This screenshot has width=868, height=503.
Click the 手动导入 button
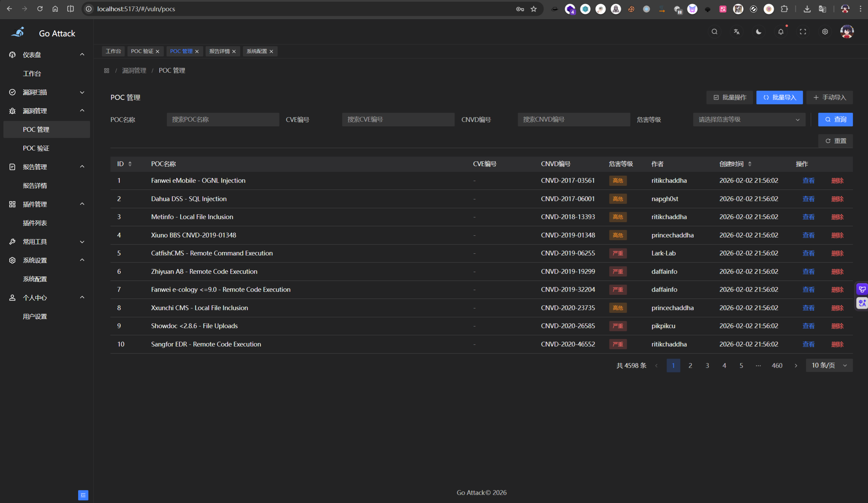(829, 97)
